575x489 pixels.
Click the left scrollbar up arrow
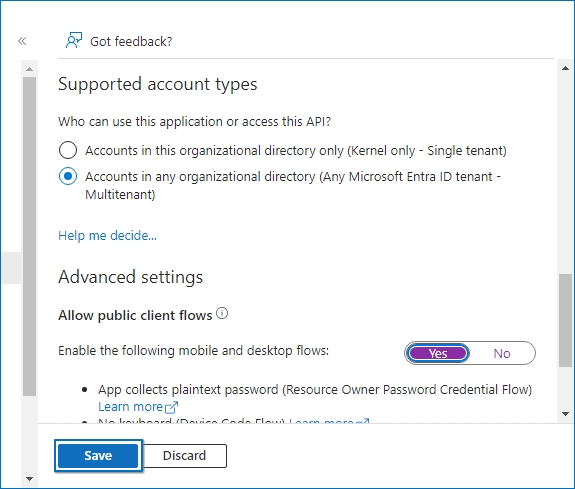(x=30, y=69)
